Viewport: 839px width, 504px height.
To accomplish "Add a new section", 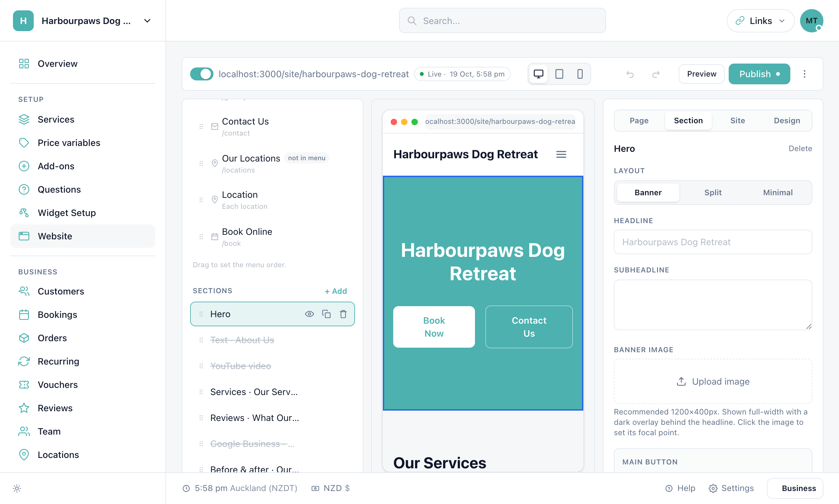I will 335,291.
